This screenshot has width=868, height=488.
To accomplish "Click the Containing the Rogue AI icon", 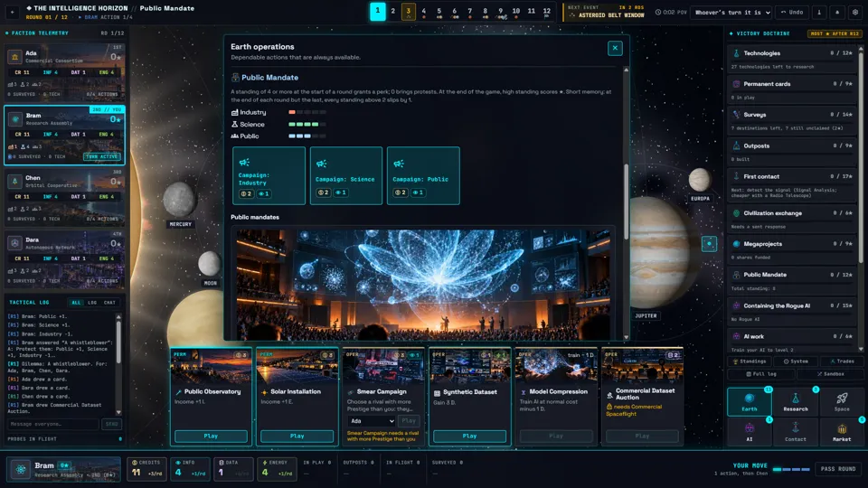I will pos(736,305).
